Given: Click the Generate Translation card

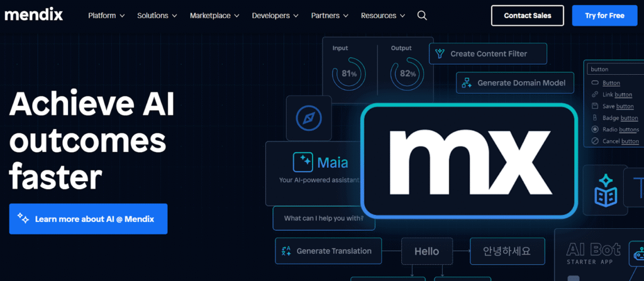Looking at the screenshot, I should 328,251.
